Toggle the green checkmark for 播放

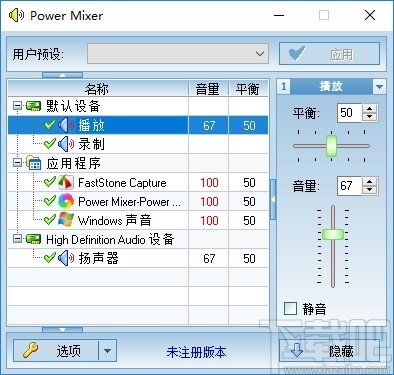(x=49, y=125)
